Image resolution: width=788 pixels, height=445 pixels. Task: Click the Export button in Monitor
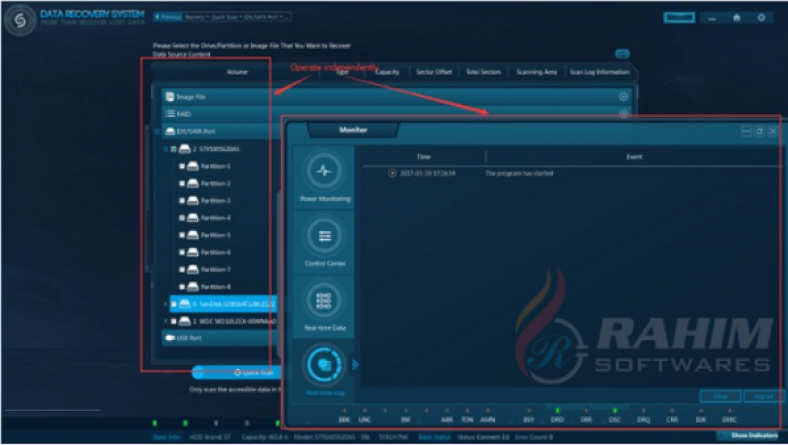pyautogui.click(x=763, y=397)
